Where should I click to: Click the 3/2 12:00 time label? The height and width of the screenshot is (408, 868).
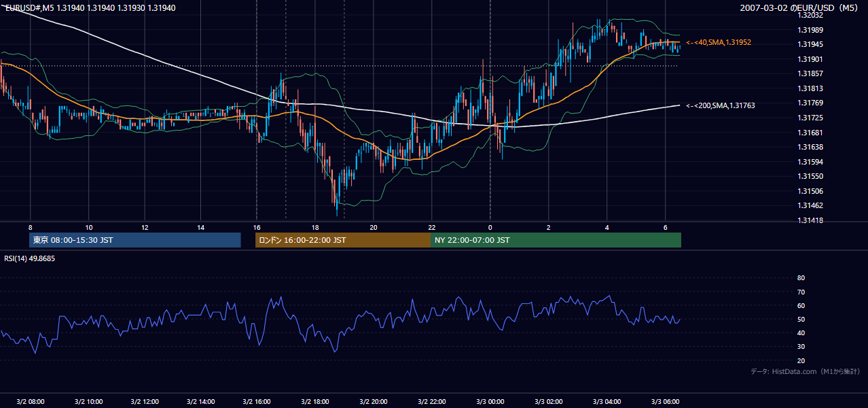pos(145,401)
